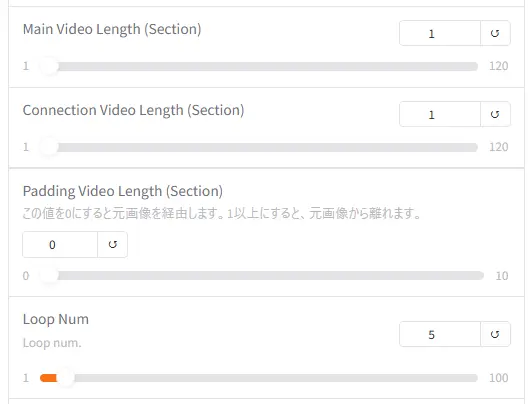
Task: Reset Padding Video Length value icon
Action: tap(113, 245)
